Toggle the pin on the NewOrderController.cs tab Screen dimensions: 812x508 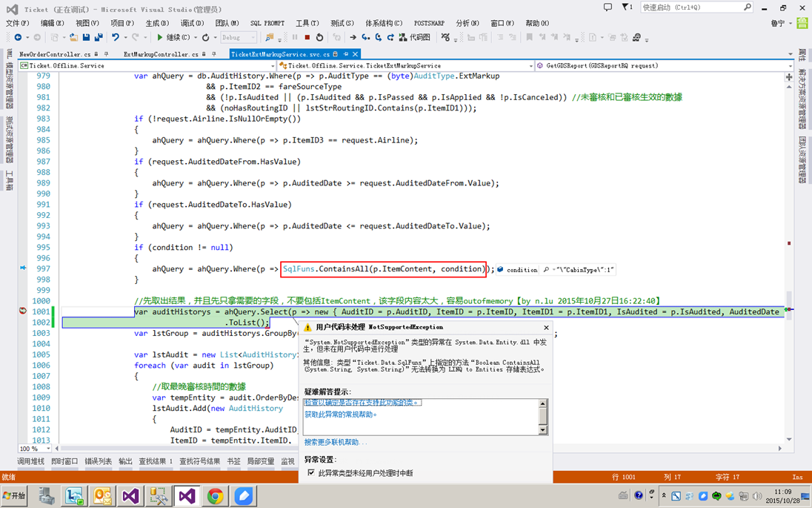point(106,54)
